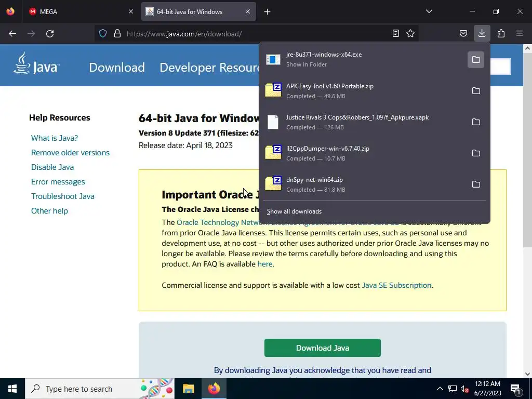
Task: Click the Windows taskbar search box
Action: click(x=100, y=389)
